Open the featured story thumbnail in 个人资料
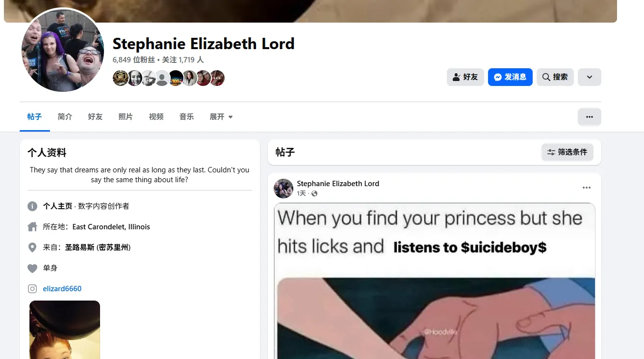The width and height of the screenshot is (644, 359). (x=65, y=330)
